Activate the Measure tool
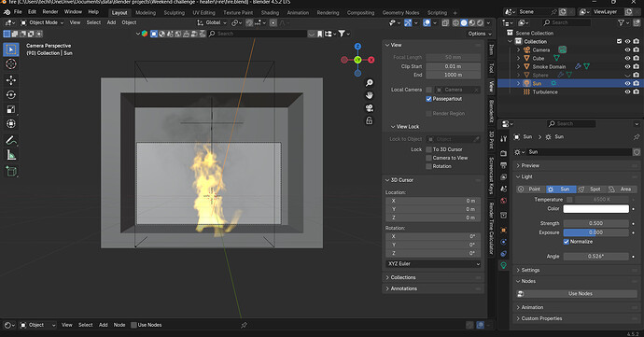 11,155
